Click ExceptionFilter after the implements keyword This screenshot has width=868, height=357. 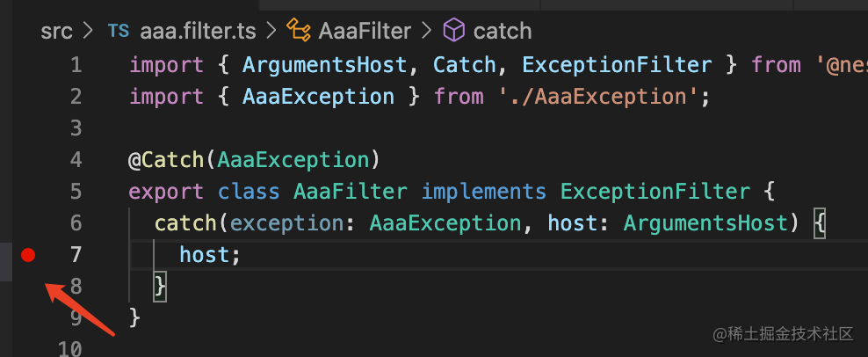click(x=655, y=191)
